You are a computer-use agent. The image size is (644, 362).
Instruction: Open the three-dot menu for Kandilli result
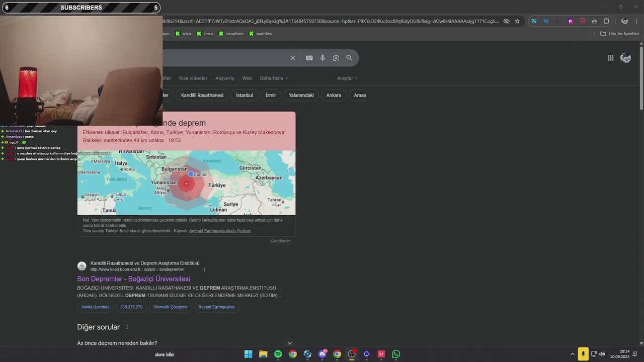coord(204,269)
